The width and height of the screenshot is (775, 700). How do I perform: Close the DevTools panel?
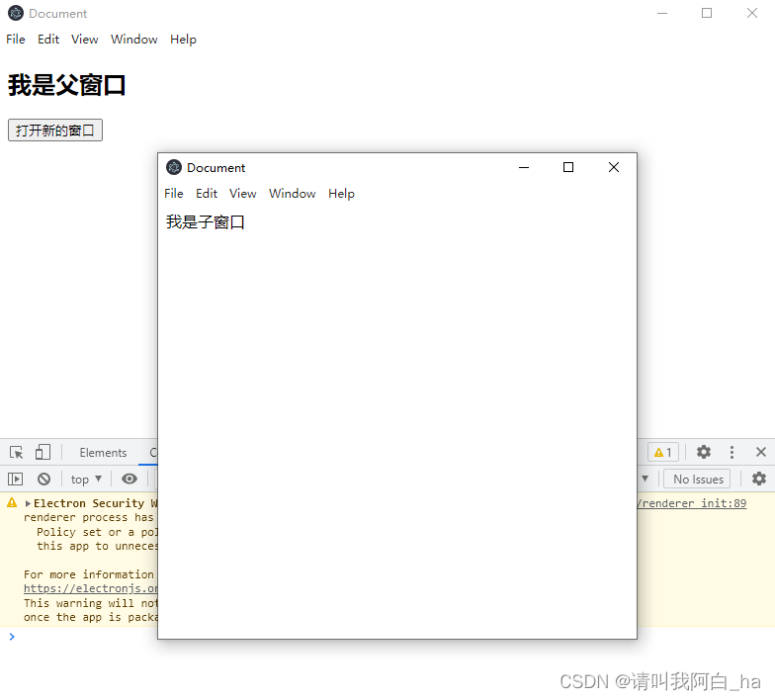point(760,453)
